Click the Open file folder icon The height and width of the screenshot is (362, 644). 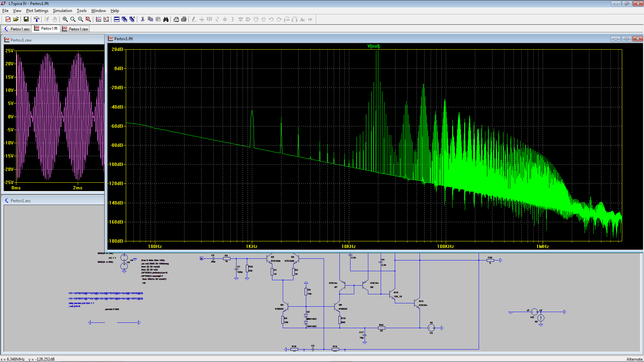(16, 19)
